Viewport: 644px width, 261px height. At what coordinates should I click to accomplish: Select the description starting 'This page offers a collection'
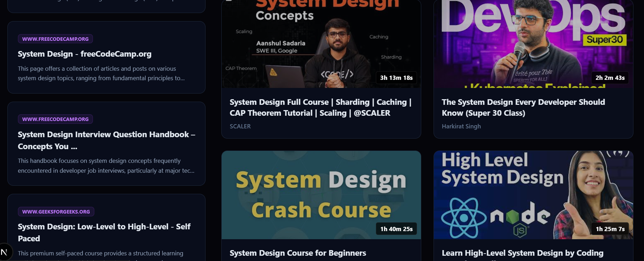[x=101, y=73]
